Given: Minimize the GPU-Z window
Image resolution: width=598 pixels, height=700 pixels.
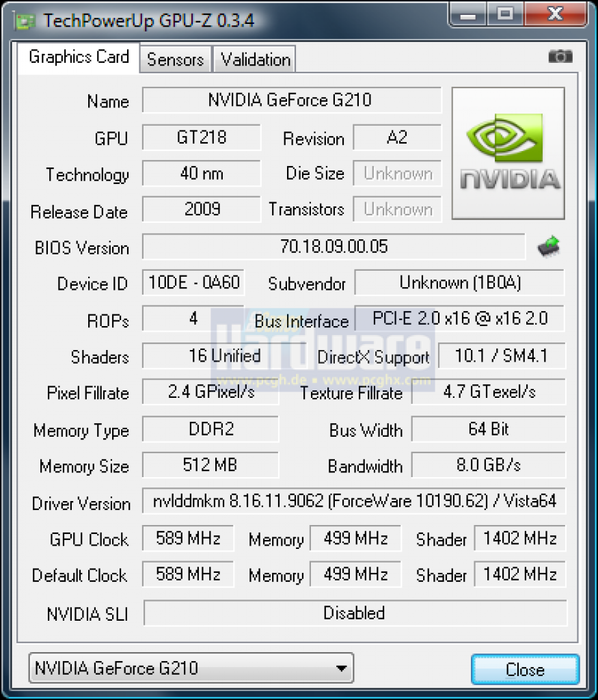Looking at the screenshot, I should [467, 14].
